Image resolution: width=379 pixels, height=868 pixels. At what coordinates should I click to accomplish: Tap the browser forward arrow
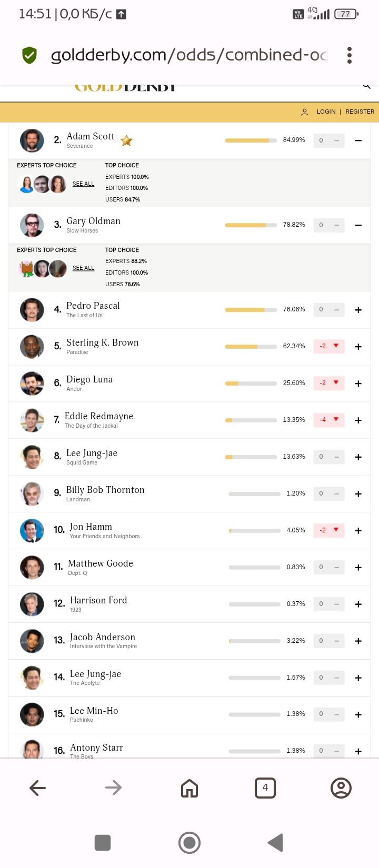(x=114, y=788)
